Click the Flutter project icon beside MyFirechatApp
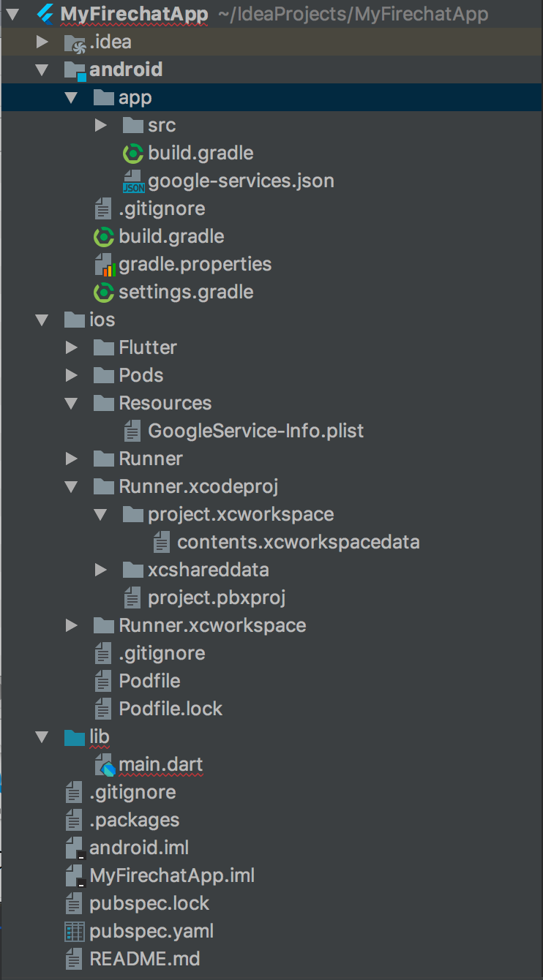 (x=45, y=14)
